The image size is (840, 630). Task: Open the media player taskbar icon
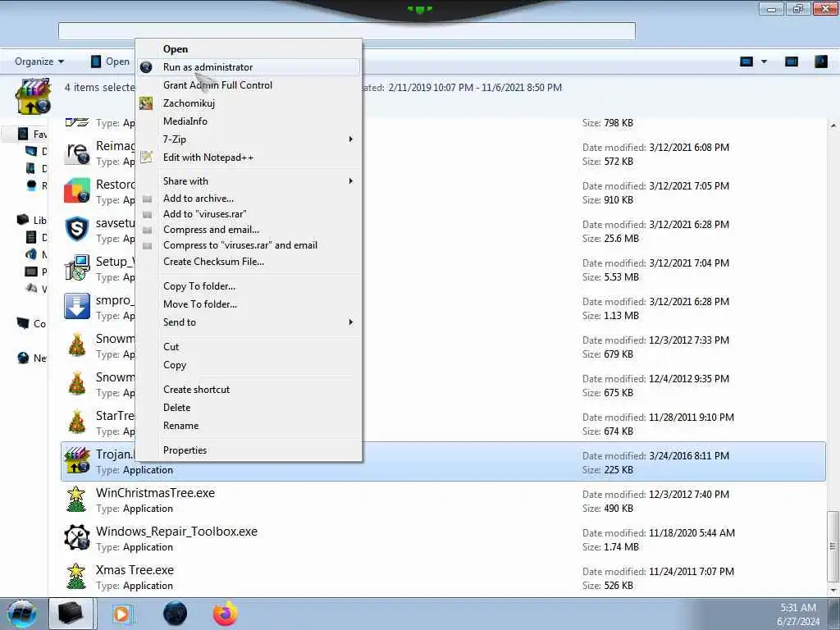[123, 614]
